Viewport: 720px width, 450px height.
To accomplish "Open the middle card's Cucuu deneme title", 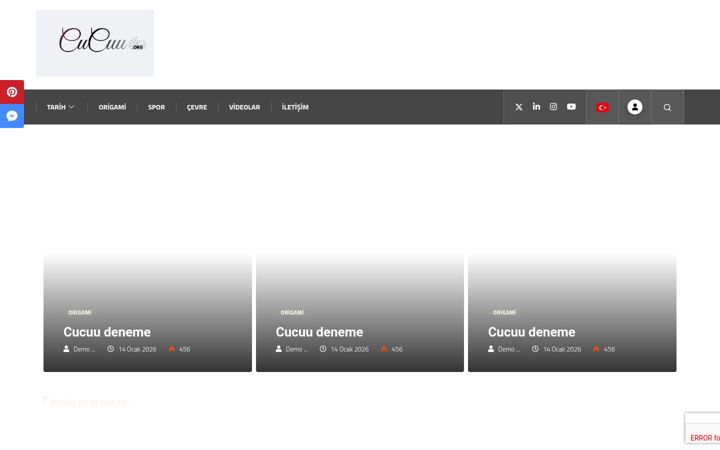I will [319, 332].
